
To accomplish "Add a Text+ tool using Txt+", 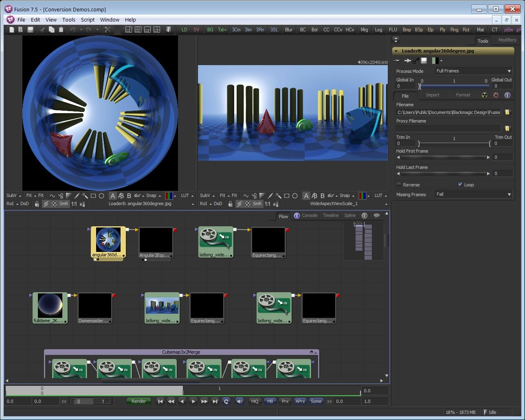I will pyautogui.click(x=222, y=30).
